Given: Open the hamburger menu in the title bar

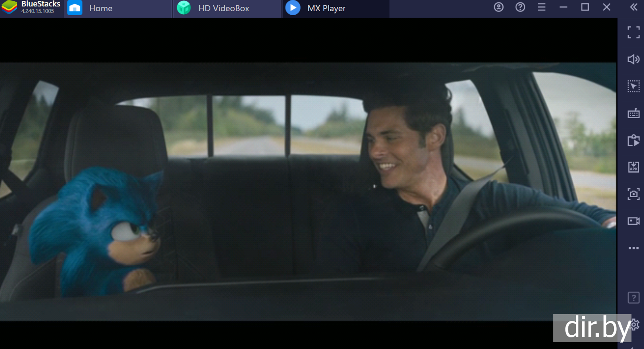Looking at the screenshot, I should [x=542, y=7].
